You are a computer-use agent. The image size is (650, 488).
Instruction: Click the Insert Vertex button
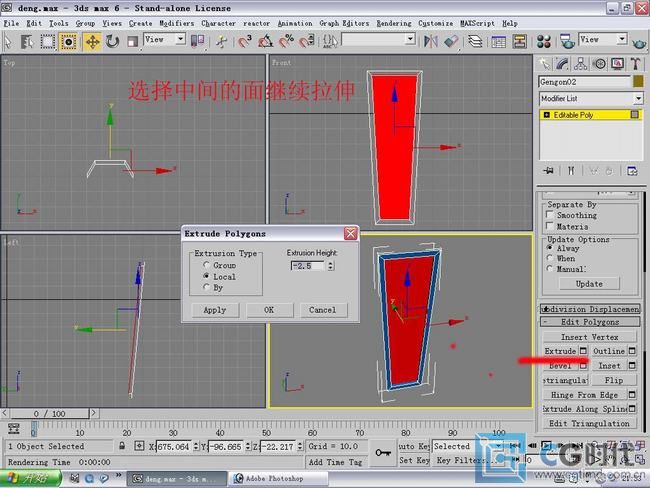tap(589, 337)
